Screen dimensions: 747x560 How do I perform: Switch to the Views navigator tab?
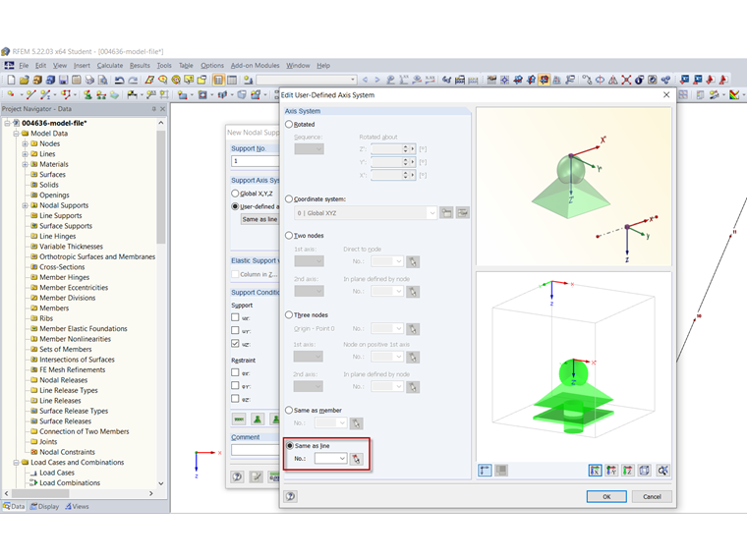point(78,506)
